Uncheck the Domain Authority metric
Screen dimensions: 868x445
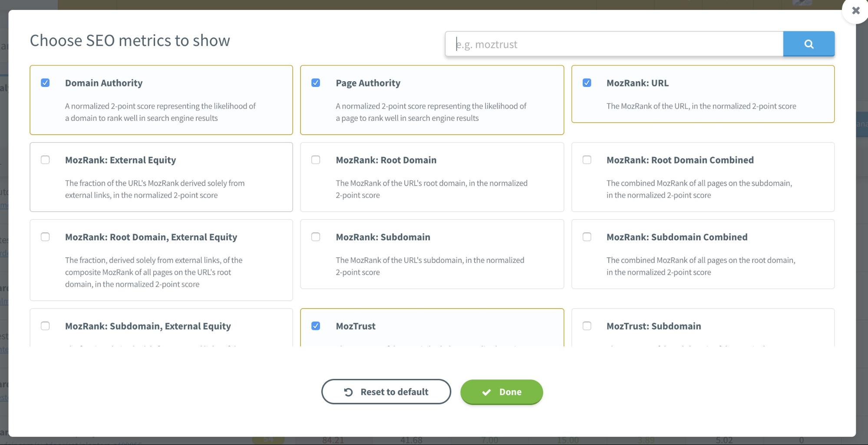click(x=45, y=83)
